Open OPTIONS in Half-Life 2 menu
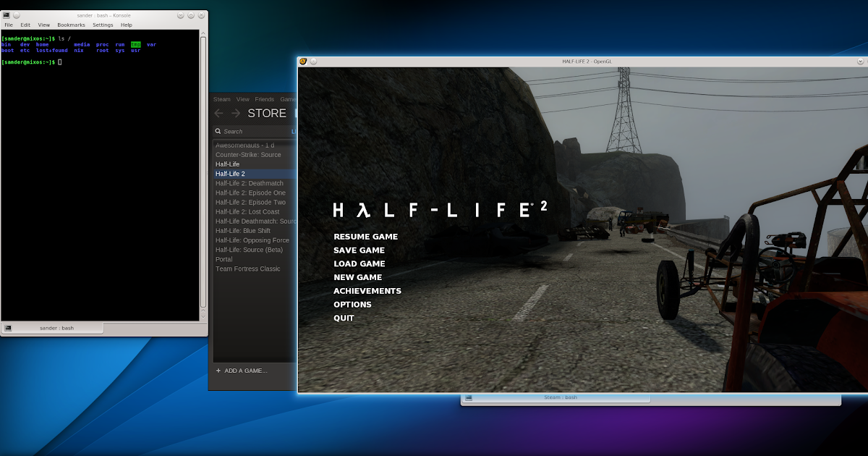 click(352, 305)
